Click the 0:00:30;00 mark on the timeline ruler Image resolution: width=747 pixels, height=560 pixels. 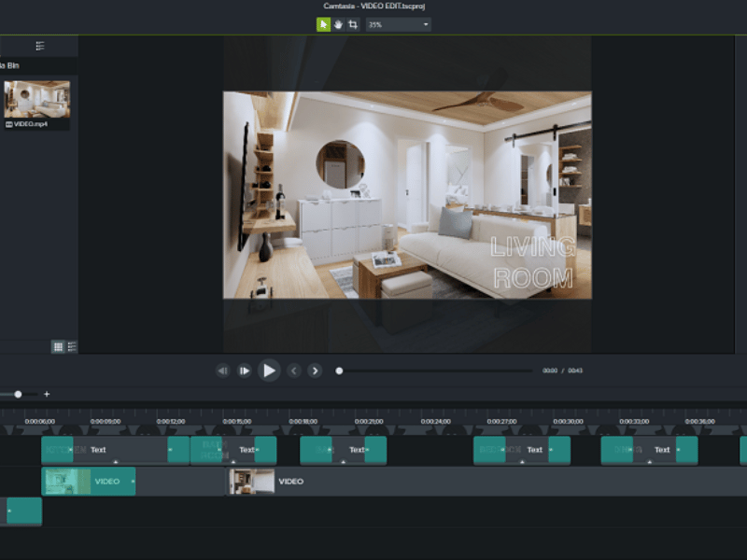pos(568,422)
